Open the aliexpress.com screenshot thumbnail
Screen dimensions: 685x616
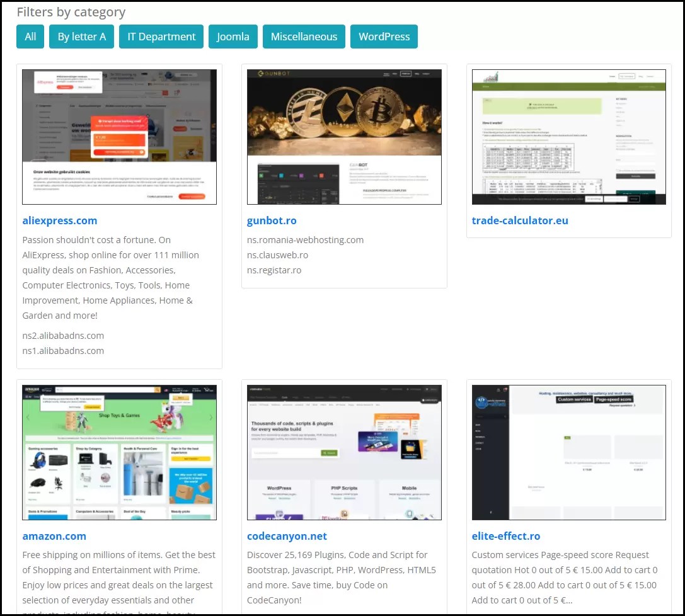point(119,137)
